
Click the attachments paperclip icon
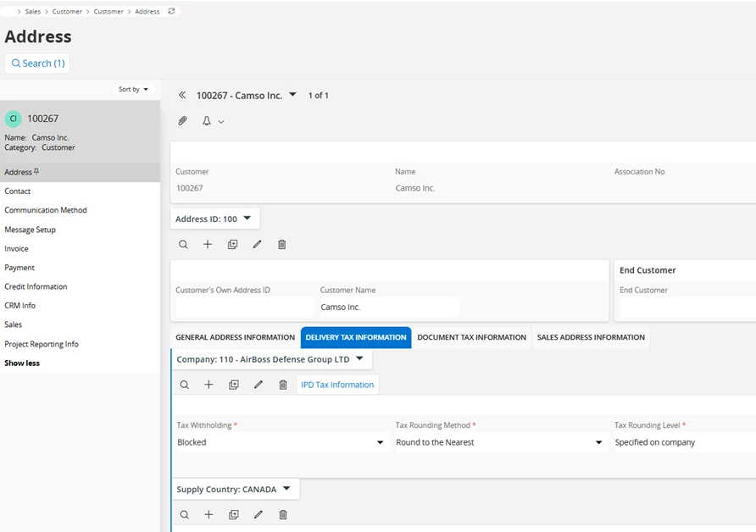182,121
